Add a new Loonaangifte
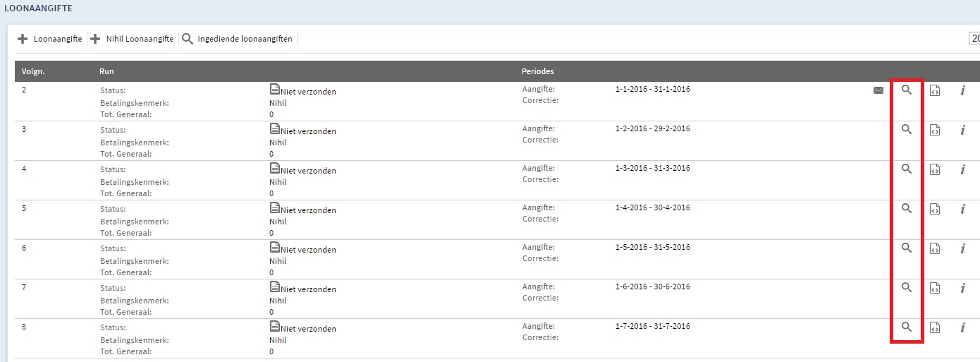This screenshot has width=980, height=362. point(49,39)
